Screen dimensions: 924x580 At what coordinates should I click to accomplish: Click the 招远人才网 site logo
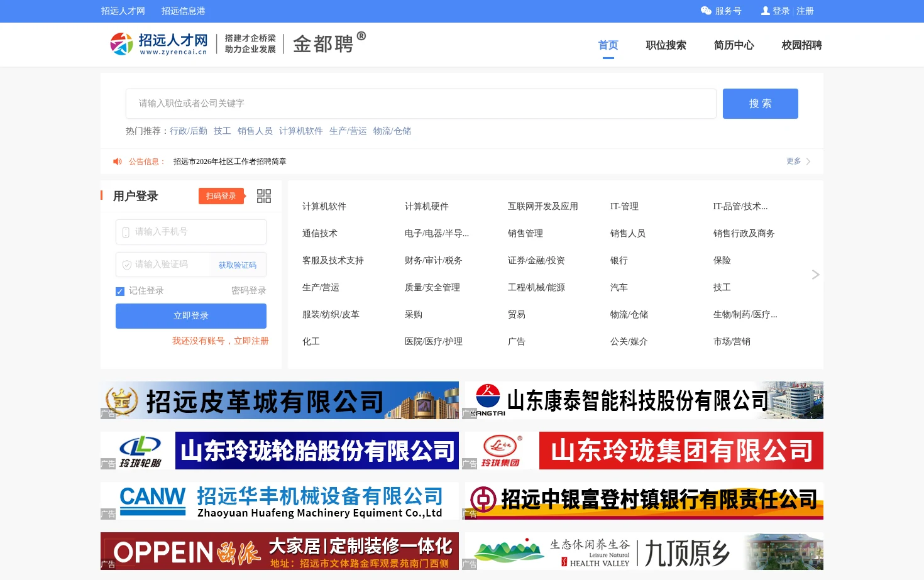pyautogui.click(x=158, y=44)
